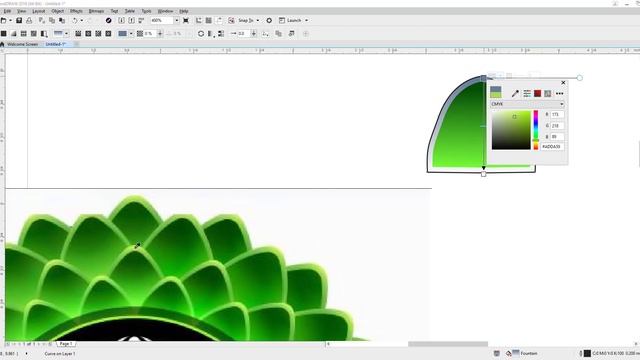The height and width of the screenshot is (360, 640).
Task: Click the R value field in color popup
Action: click(557, 115)
